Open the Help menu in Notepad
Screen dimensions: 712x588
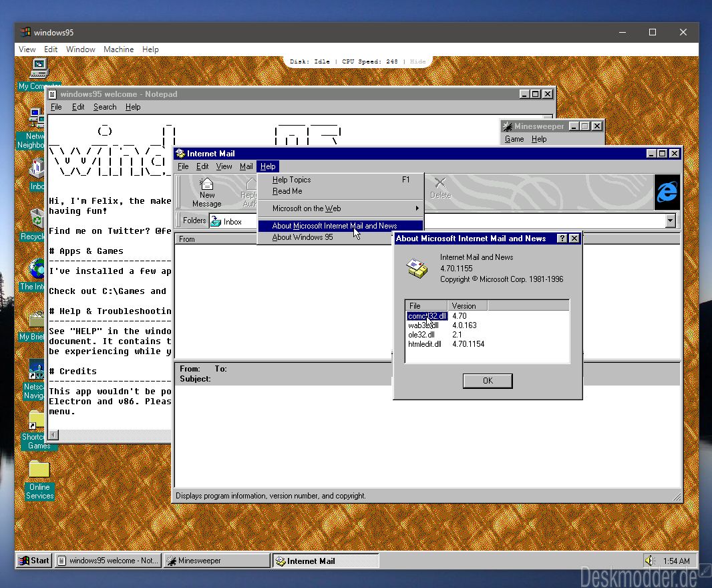133,107
